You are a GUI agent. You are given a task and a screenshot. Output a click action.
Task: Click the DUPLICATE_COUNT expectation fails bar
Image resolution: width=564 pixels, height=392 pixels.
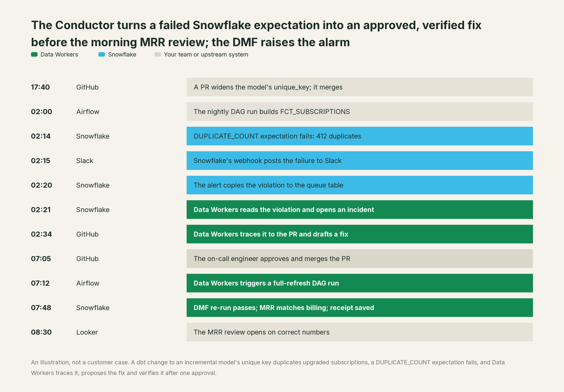click(360, 136)
